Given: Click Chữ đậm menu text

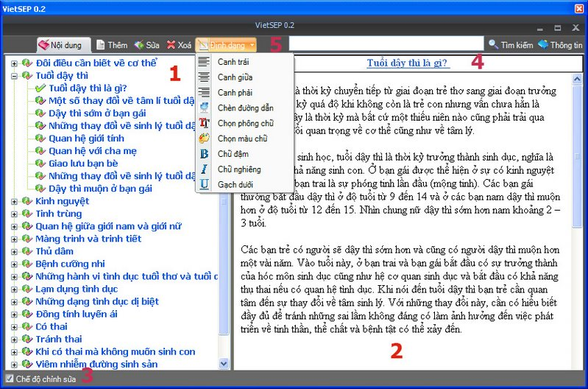Looking at the screenshot, I should click(x=233, y=153).
